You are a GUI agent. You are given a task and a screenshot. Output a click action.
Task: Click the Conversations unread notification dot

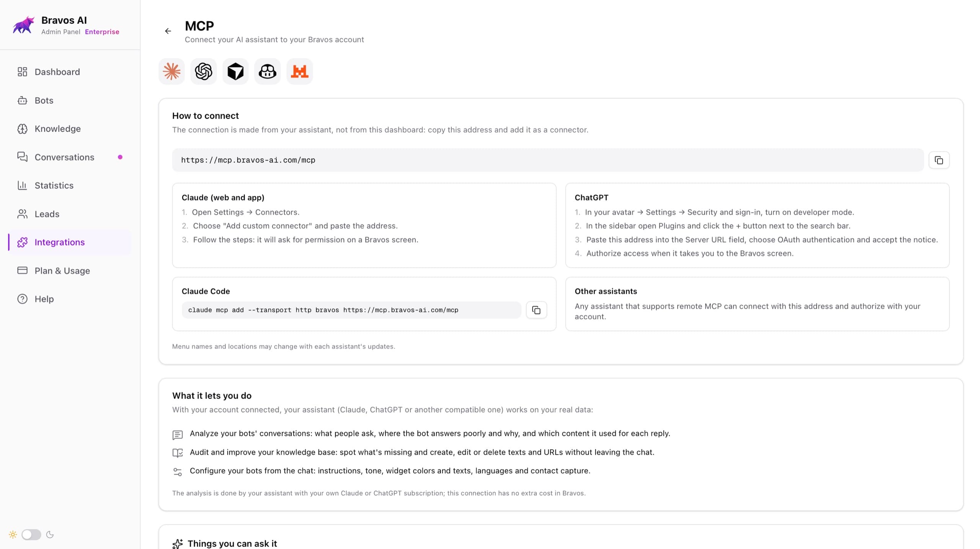click(x=120, y=157)
